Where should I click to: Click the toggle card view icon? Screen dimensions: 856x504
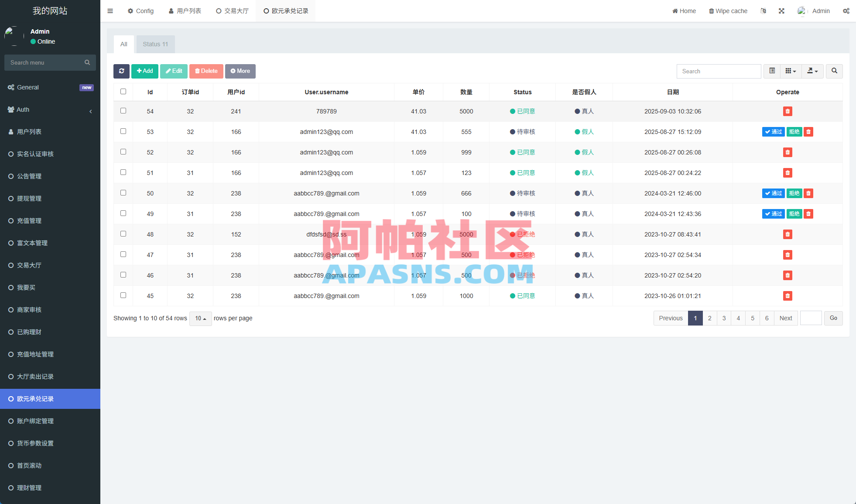(772, 71)
